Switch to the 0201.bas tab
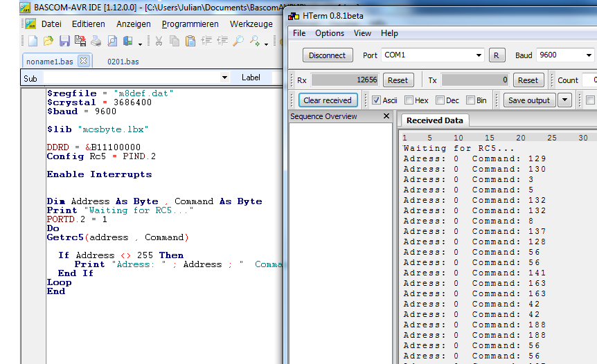Image resolution: width=597 pixels, height=364 pixels. point(123,62)
